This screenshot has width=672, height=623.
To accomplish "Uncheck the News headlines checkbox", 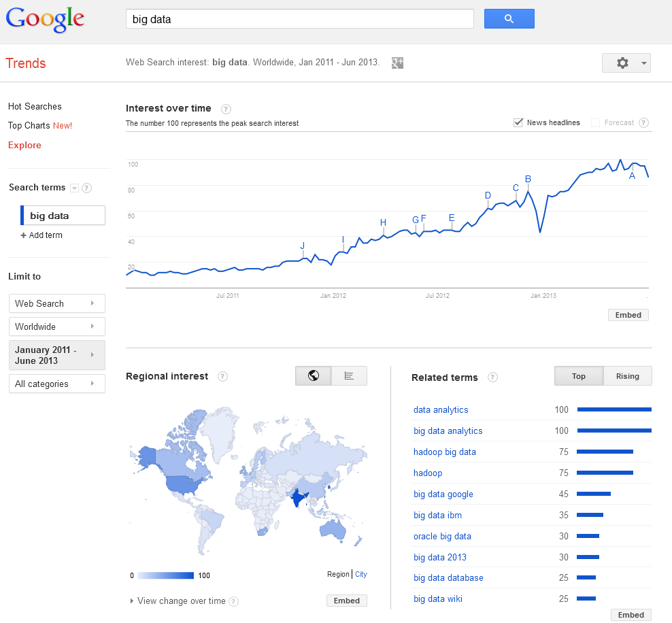I will pos(519,122).
